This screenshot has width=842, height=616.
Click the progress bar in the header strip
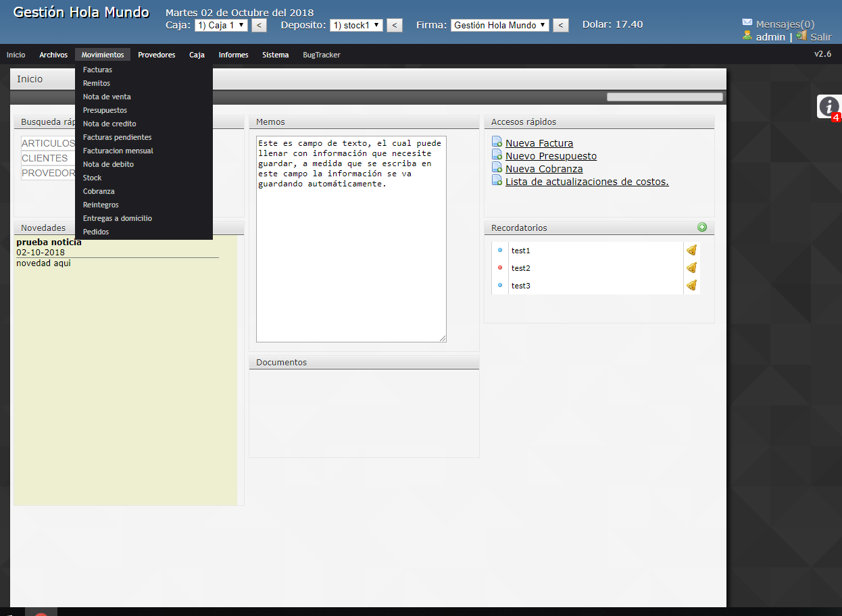[x=664, y=97]
